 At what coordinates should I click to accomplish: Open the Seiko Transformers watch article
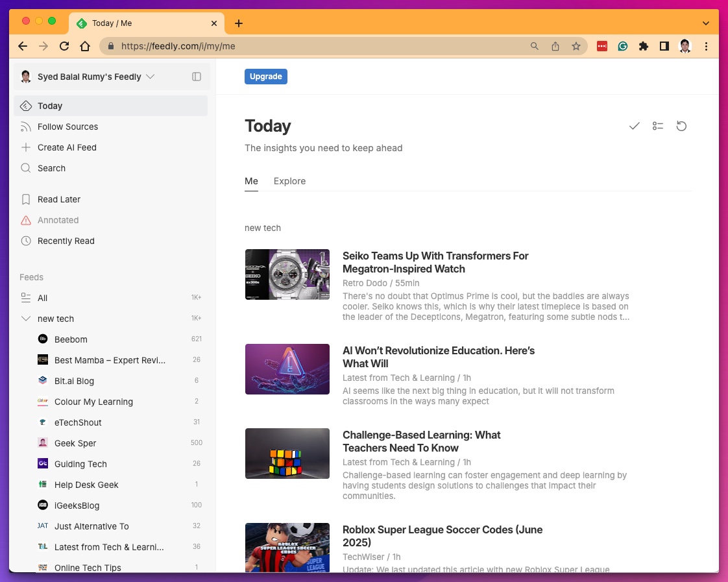pos(435,262)
